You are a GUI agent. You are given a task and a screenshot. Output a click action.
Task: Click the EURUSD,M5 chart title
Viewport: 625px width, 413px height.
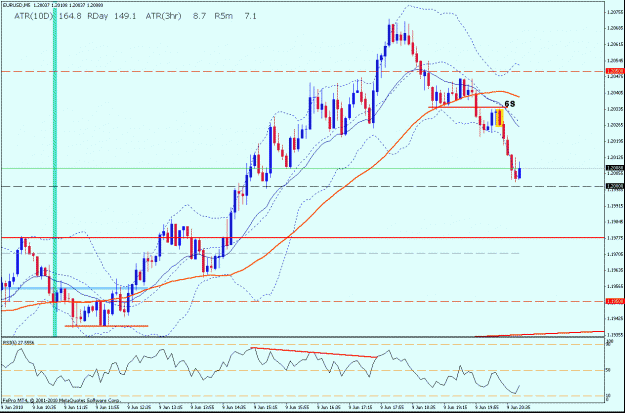coord(15,6)
